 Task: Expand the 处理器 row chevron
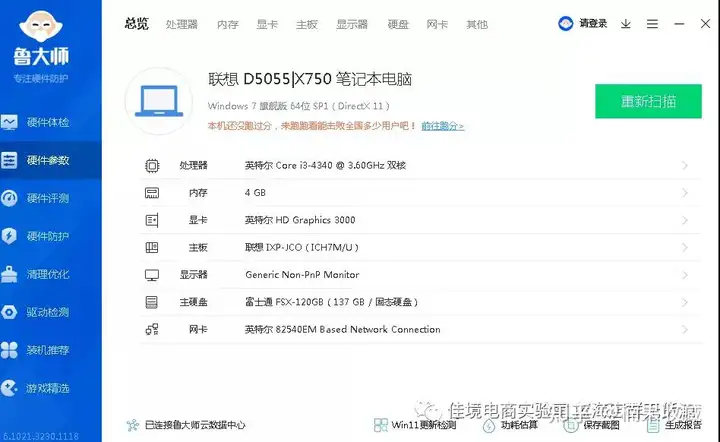pyautogui.click(x=685, y=165)
